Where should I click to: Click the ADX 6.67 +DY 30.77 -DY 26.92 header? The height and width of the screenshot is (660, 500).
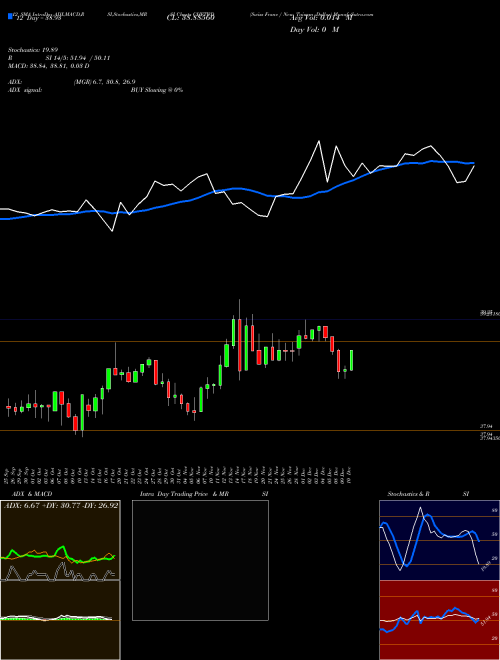click(61, 505)
